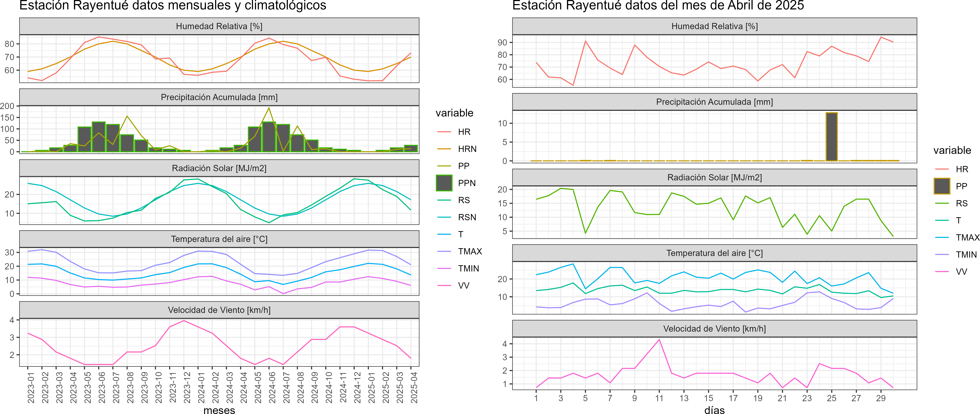Screen dimensions: 980x414
Task: Select TMIN label in monthly chart legend
Action: click(x=468, y=269)
